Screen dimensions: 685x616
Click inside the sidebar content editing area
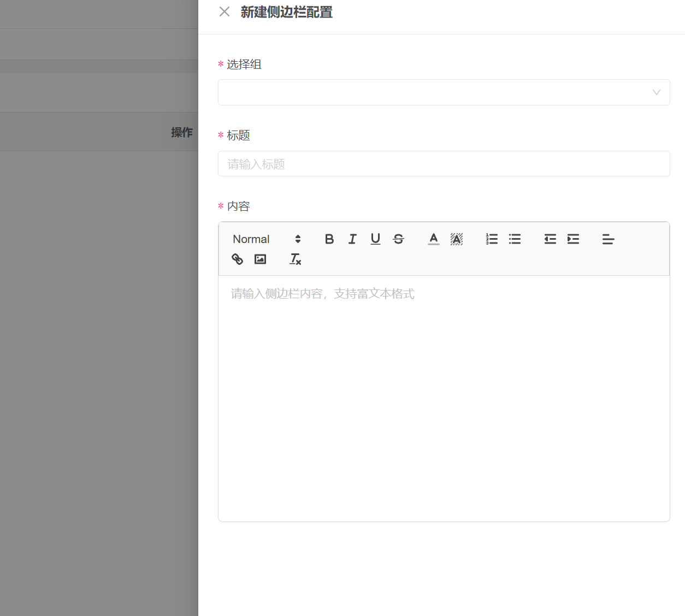[444, 382]
